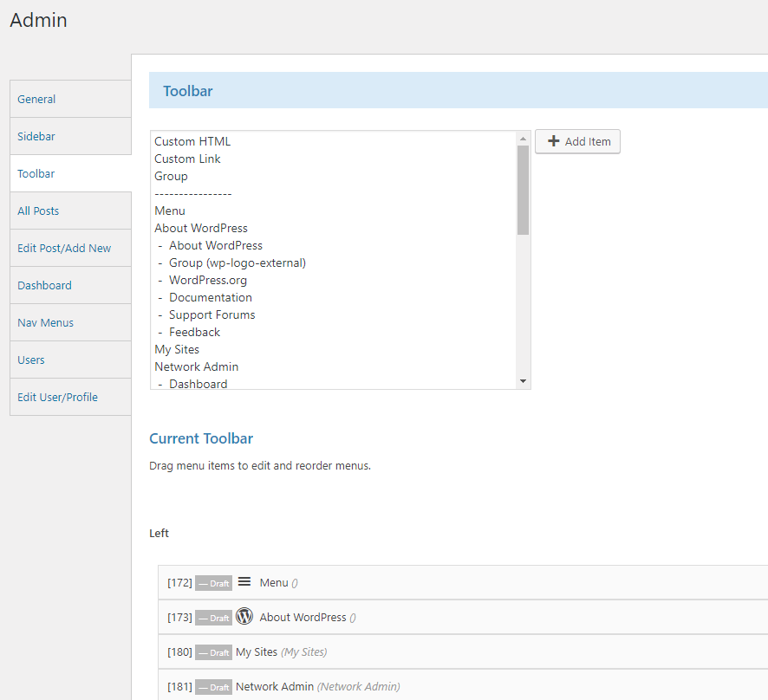This screenshot has width=768, height=700.
Task: Go to Edit Post/Add New tab
Action: click(64, 248)
